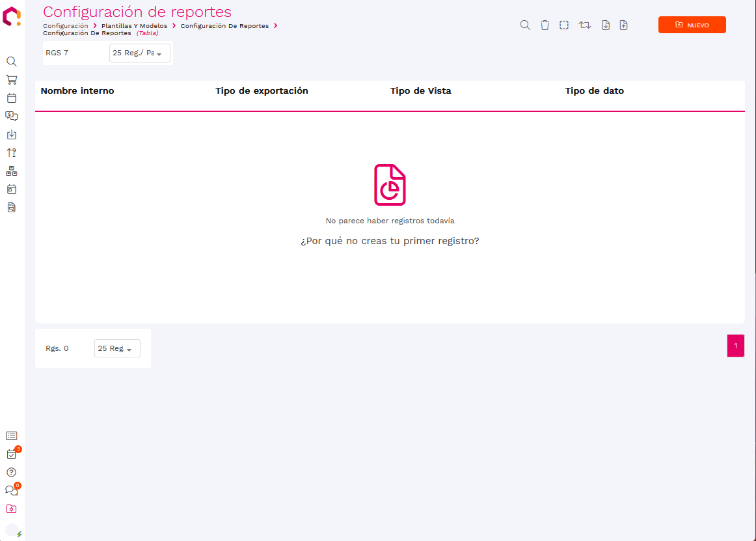The image size is (756, 541).
Task: Sort by Tipo de exportación column header
Action: click(x=262, y=91)
